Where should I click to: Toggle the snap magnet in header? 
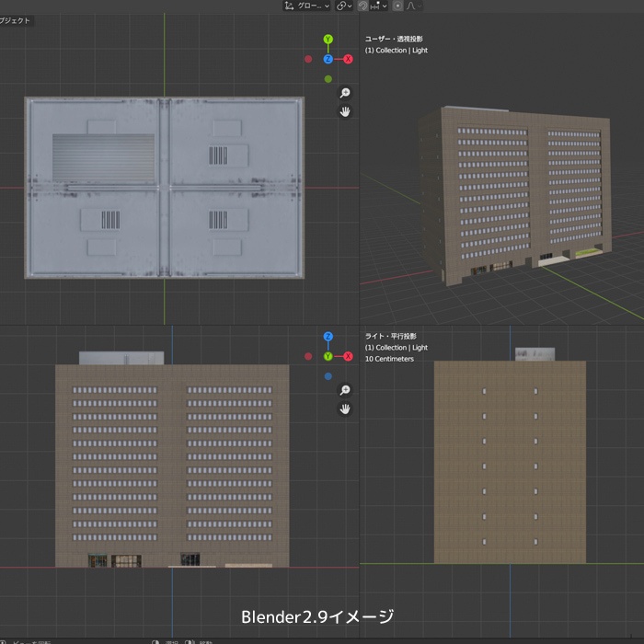(x=363, y=6)
